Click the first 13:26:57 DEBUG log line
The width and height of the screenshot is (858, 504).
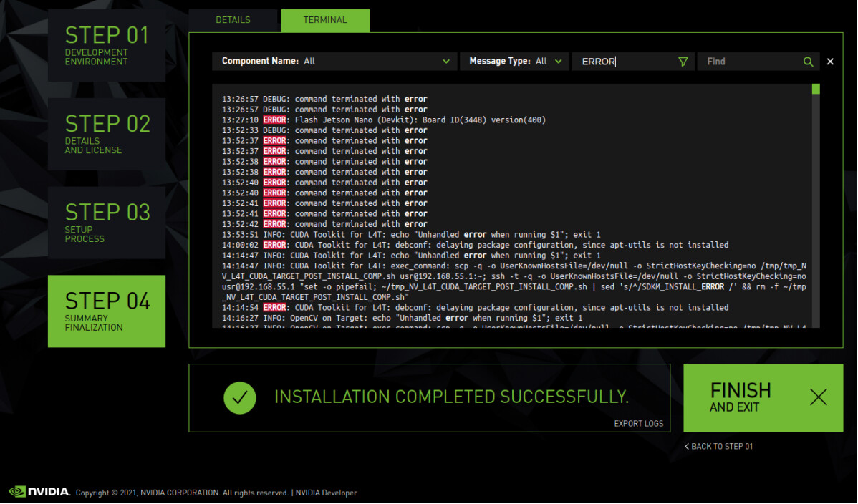[x=324, y=99]
